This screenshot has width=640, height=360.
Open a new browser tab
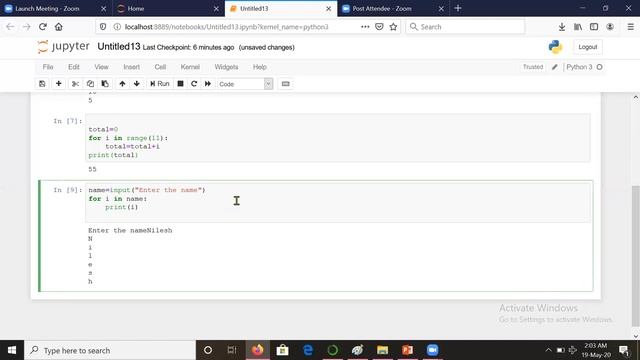click(x=458, y=8)
